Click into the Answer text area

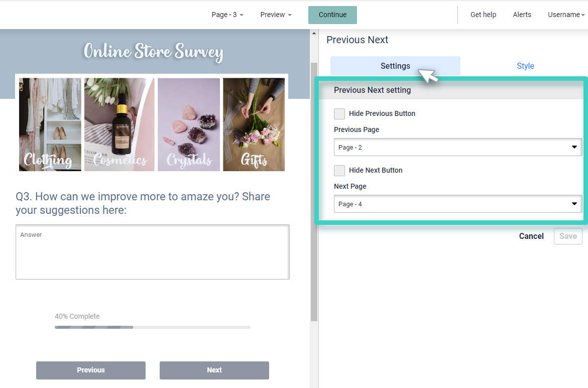(x=153, y=252)
